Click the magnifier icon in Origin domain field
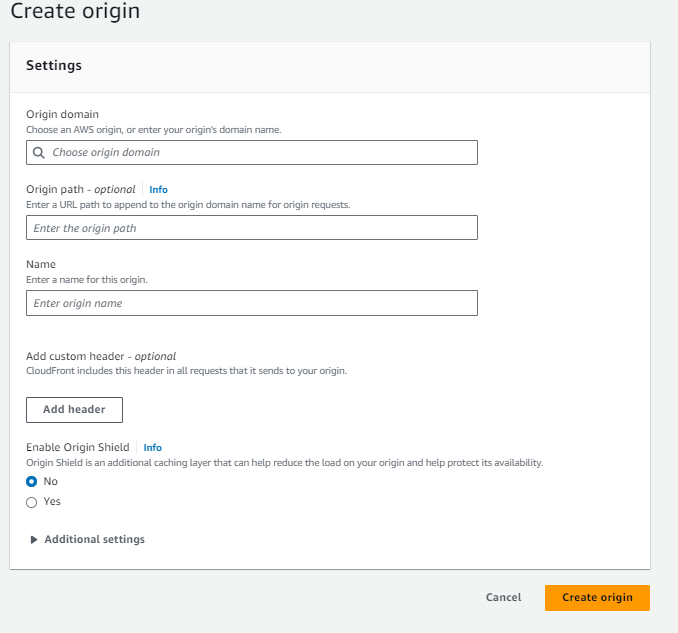The width and height of the screenshot is (678, 633). click(38, 153)
